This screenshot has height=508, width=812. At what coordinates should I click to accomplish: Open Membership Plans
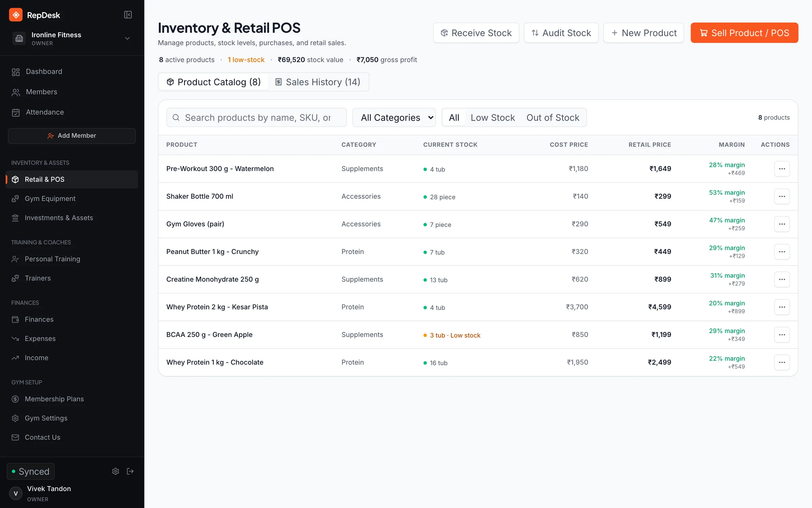tap(72, 399)
